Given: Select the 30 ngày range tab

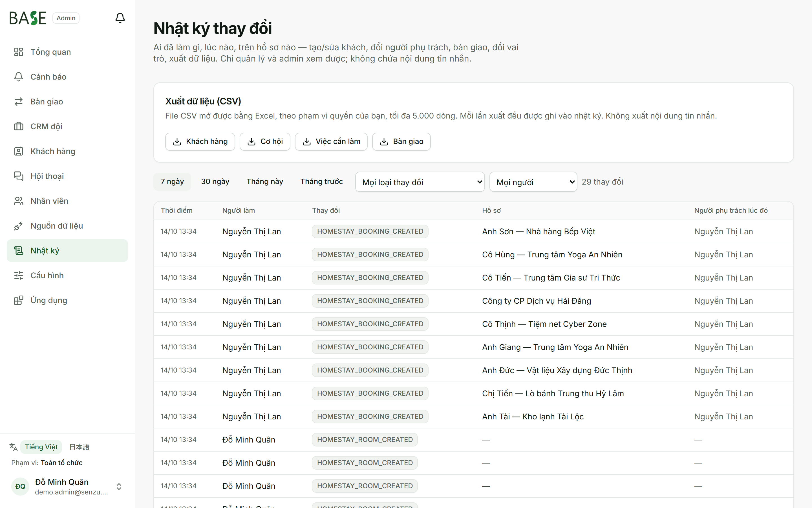Looking at the screenshot, I should tap(215, 182).
